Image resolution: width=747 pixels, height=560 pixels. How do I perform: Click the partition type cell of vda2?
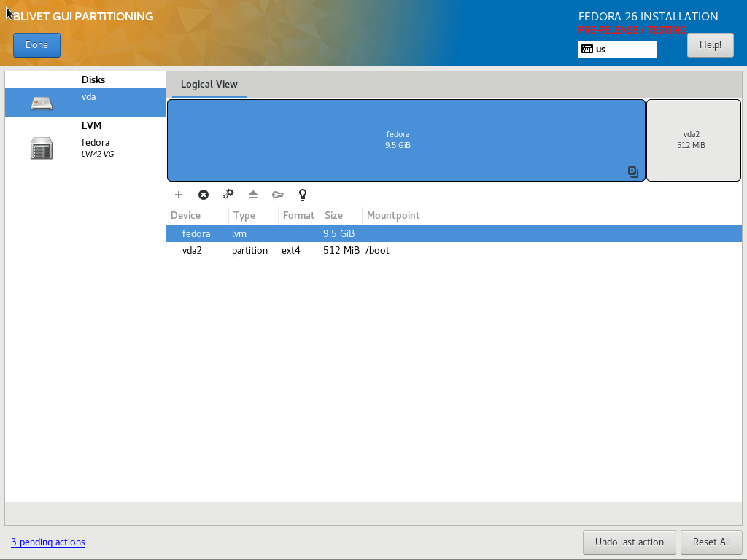249,251
